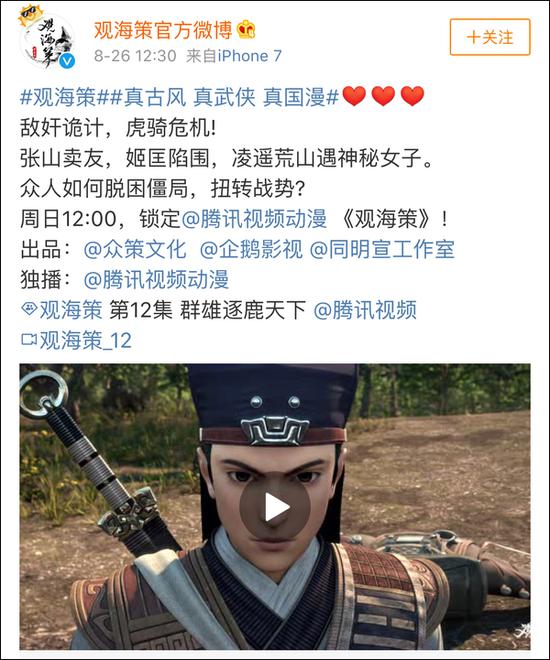Click the crown membership icon beside username
Screen dimensions: 550x660
[247, 30]
